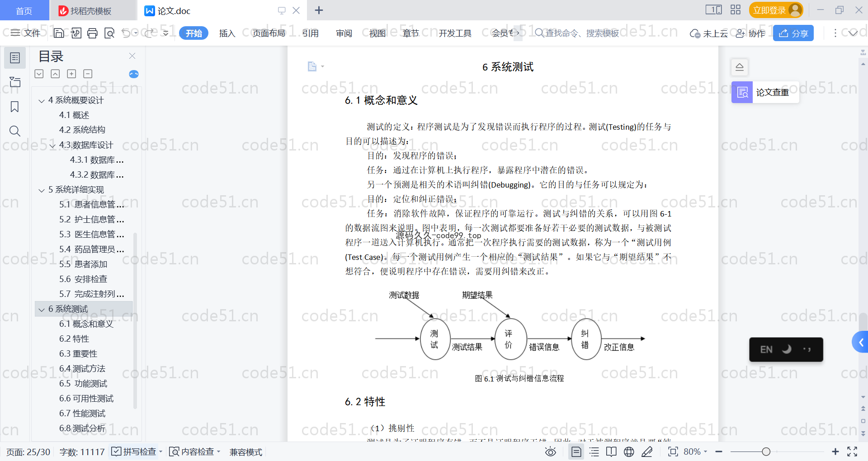Show more ribbon tabs arrow
The width and height of the screenshot is (868, 461).
[518, 33]
